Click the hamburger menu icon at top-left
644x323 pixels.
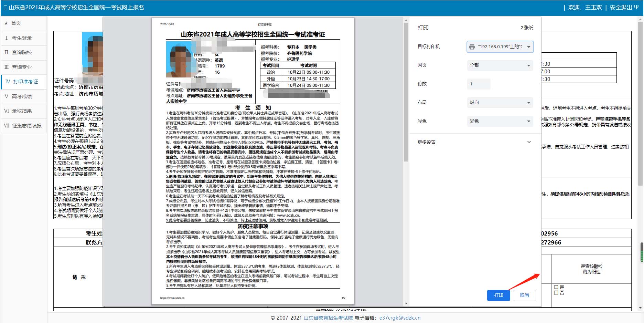point(5,8)
